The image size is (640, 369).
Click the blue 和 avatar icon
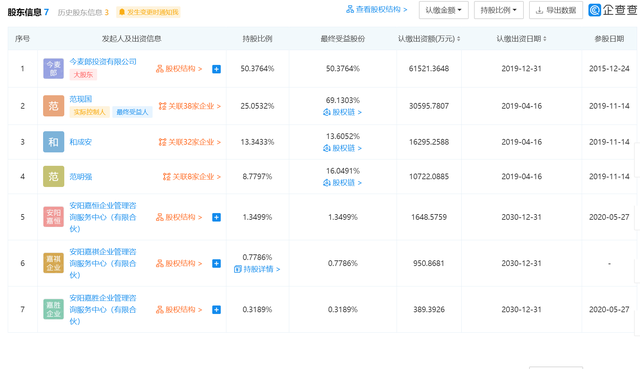(x=53, y=142)
